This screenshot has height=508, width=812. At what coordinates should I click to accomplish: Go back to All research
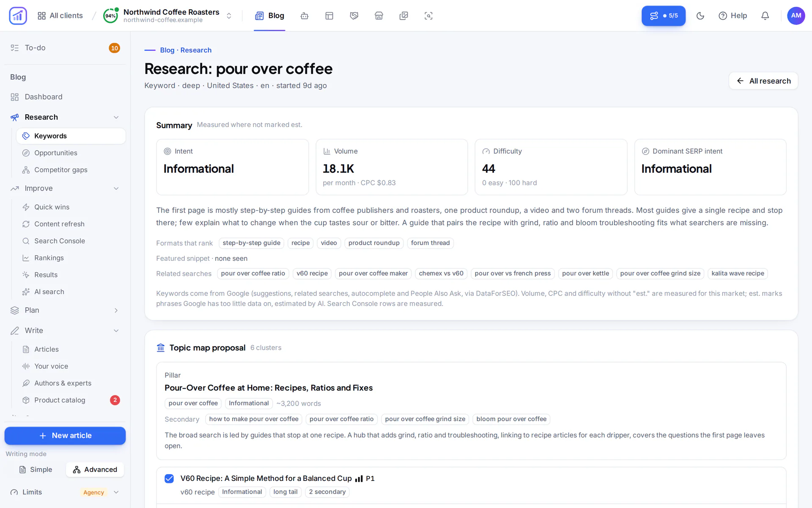[x=763, y=81]
